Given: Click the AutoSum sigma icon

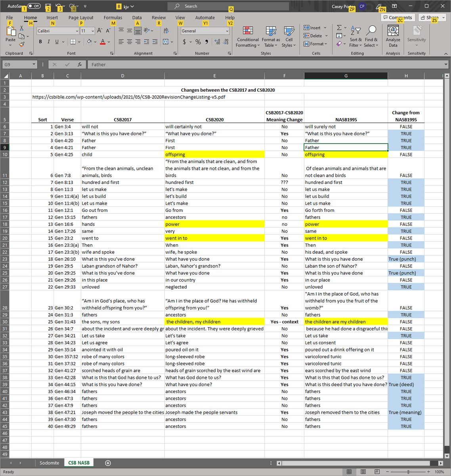Looking at the screenshot, I should (x=339, y=27).
